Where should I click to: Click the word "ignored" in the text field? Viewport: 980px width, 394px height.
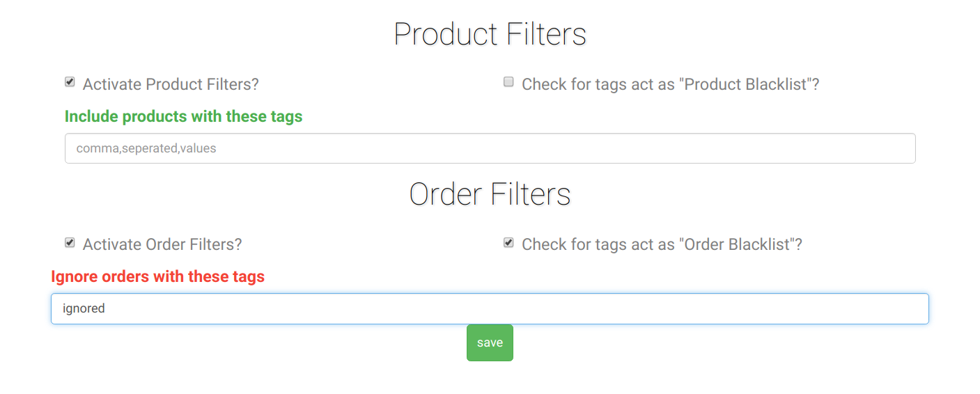pyautogui.click(x=84, y=308)
